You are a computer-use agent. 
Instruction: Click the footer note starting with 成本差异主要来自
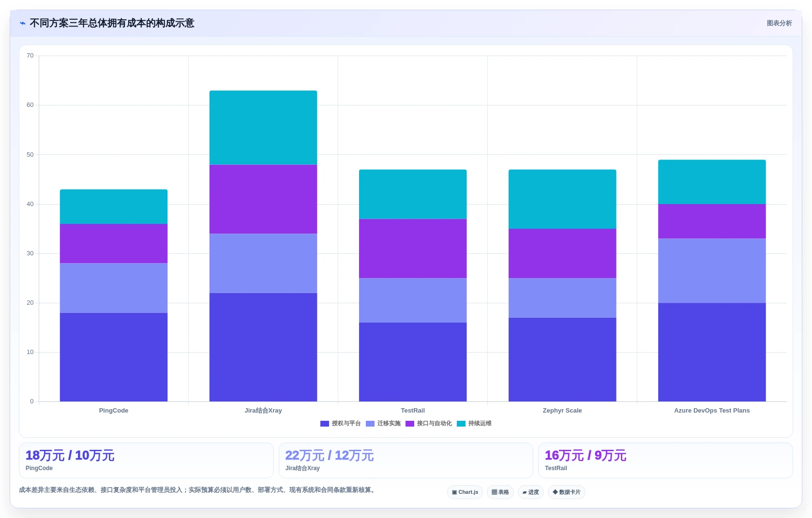pyautogui.click(x=198, y=490)
